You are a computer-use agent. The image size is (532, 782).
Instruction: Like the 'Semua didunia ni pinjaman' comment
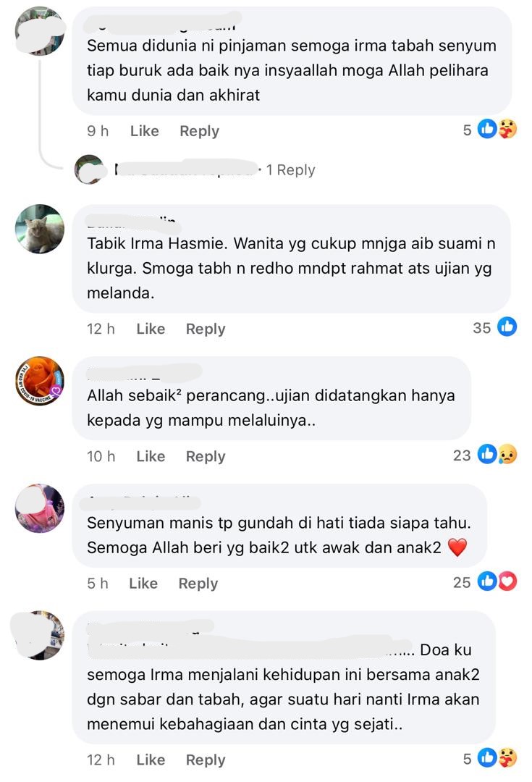[145, 130]
